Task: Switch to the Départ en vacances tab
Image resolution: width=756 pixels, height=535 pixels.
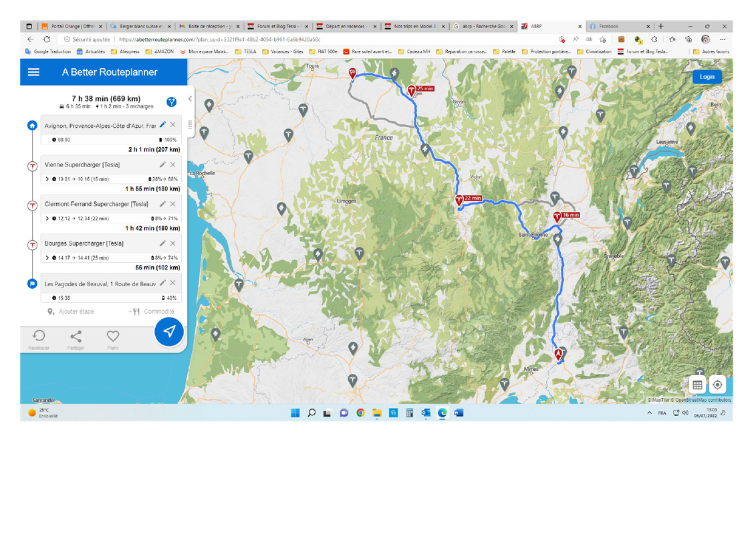Action: pos(346,27)
